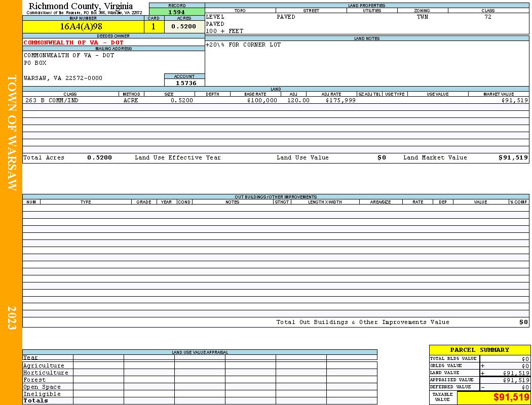Click the zoning value TWN
The image size is (532, 405).
(x=423, y=17)
